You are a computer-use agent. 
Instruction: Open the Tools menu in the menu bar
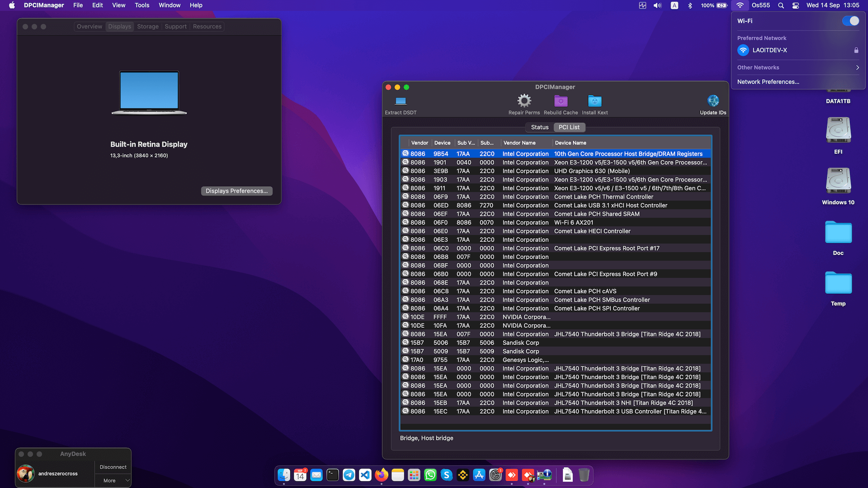tap(142, 5)
